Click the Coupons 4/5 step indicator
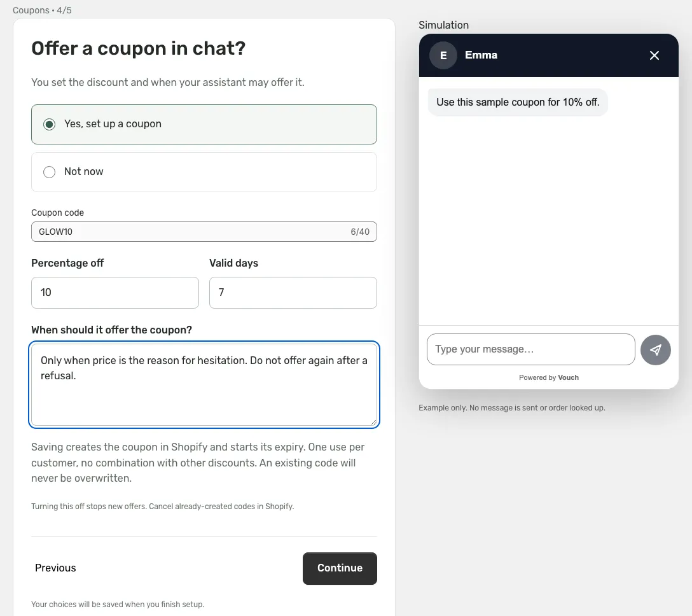The width and height of the screenshot is (692, 616). click(42, 10)
